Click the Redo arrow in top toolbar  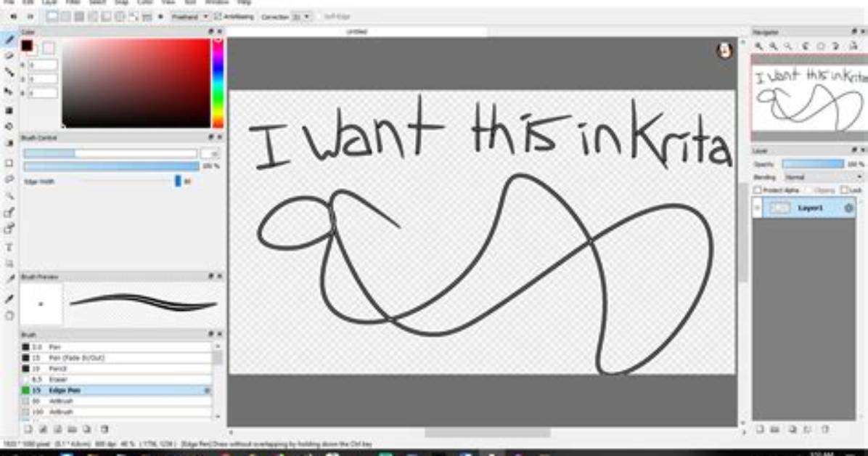tap(30, 17)
